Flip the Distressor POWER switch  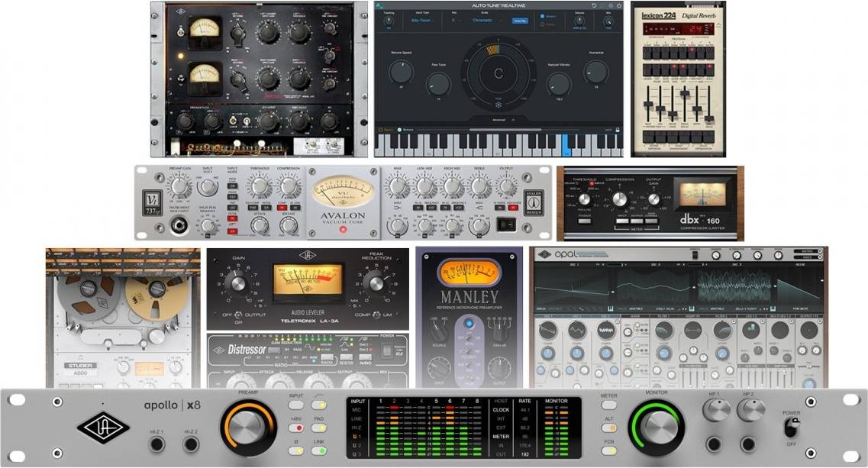coord(387,350)
